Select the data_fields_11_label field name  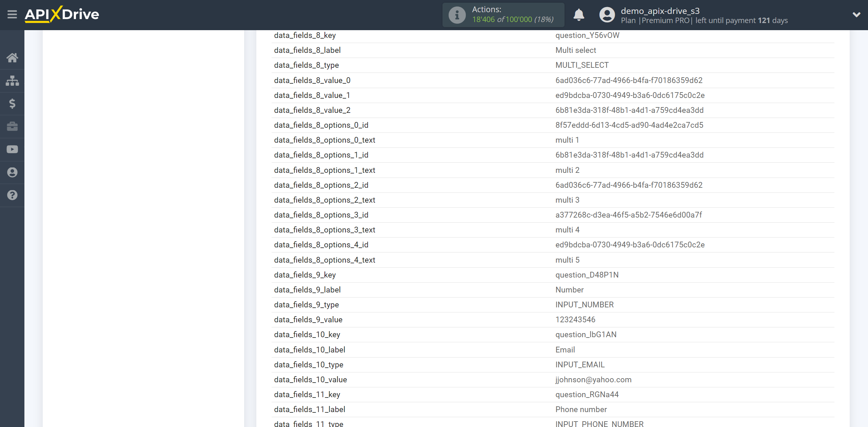pyautogui.click(x=310, y=409)
